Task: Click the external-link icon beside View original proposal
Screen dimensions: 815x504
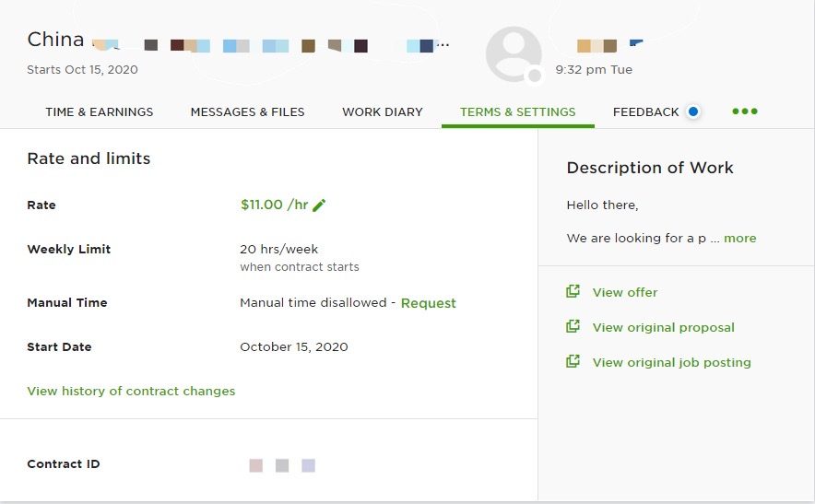Action: (573, 326)
